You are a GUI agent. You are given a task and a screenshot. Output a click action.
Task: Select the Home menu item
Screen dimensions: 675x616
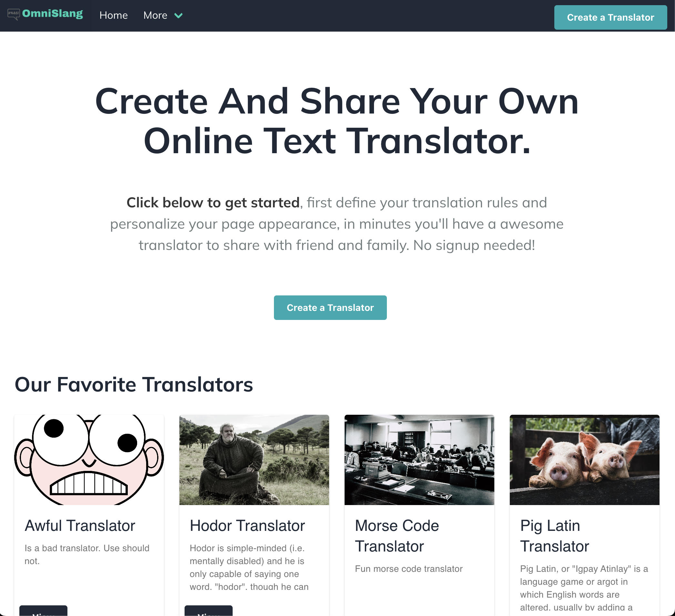(x=114, y=15)
